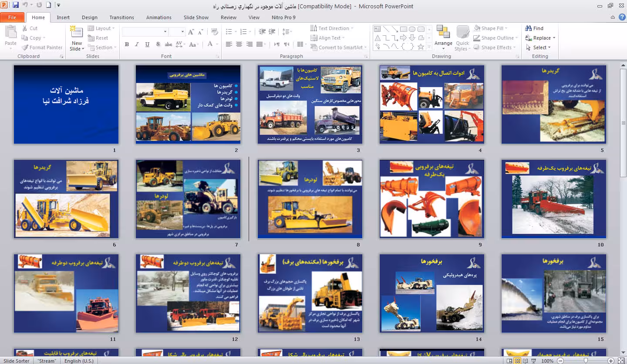
Task: Select slide 9 thumbnail with orange plow blades
Action: coord(431,199)
